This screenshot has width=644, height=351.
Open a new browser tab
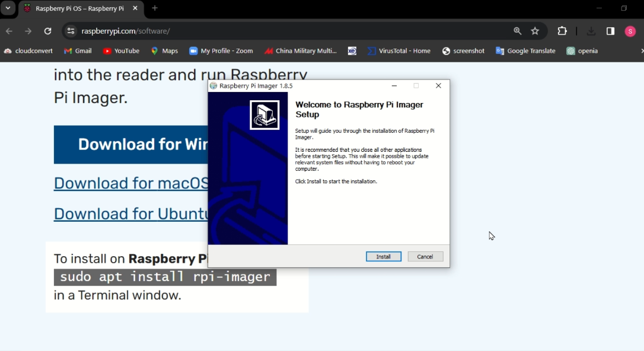point(155,8)
